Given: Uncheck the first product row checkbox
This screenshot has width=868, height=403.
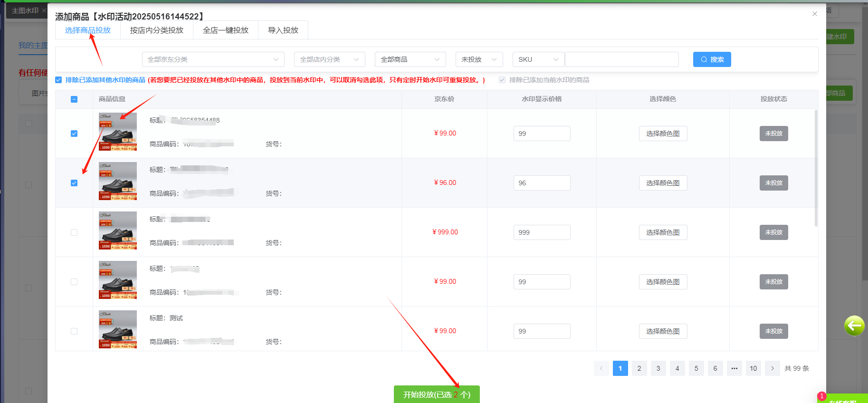Looking at the screenshot, I should pos(74,134).
